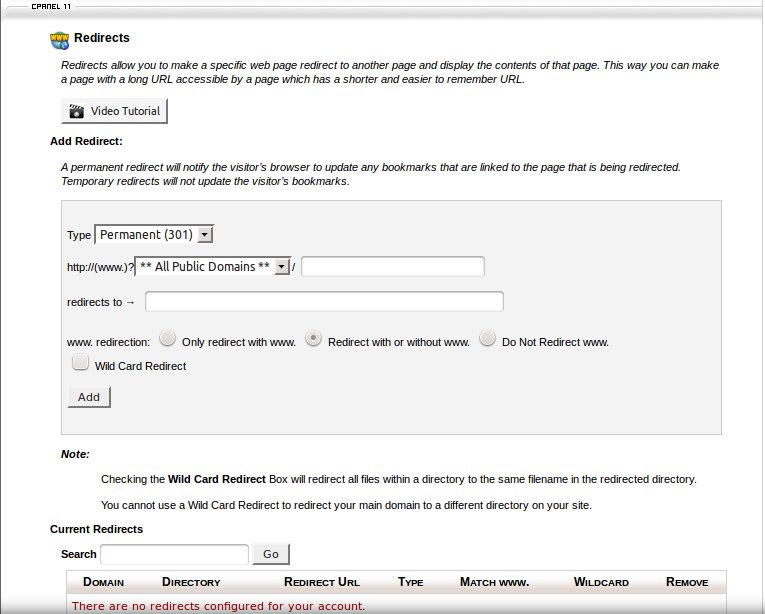Screen dimensions: 765x614
Task: Click the source path input field
Action: point(392,267)
